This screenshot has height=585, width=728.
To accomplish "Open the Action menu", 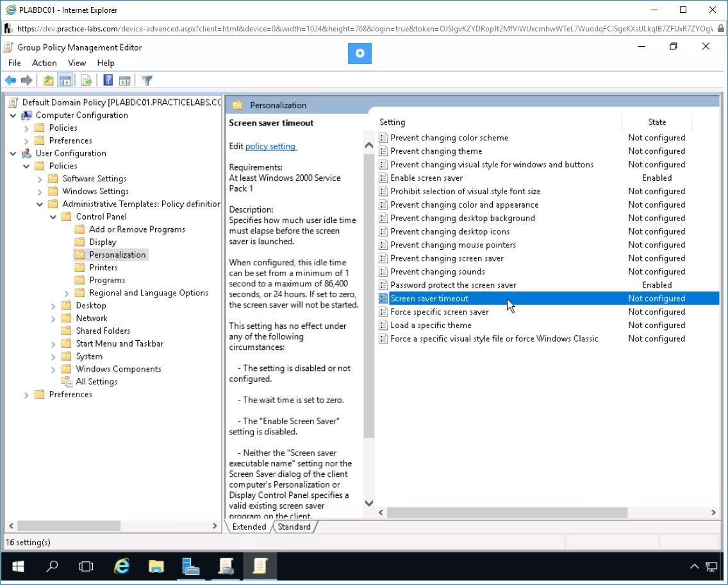I will point(44,63).
